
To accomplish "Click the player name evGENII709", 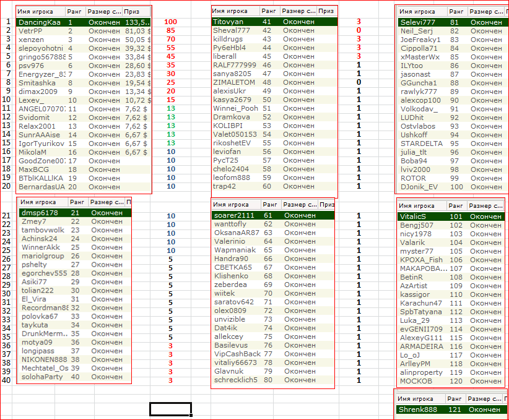I will pyautogui.click(x=421, y=329).
